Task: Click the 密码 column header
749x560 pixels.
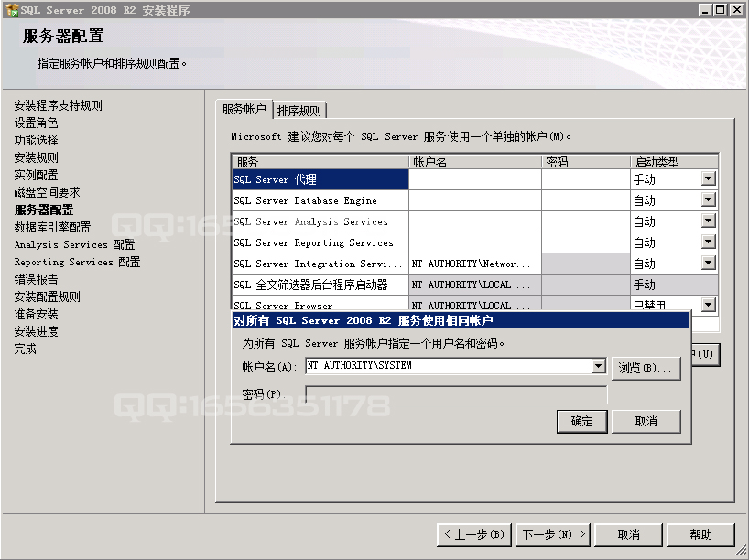Action: [586, 162]
